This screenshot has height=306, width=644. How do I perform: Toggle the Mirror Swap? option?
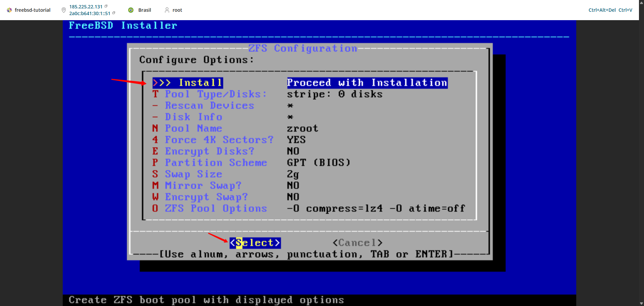click(197, 185)
